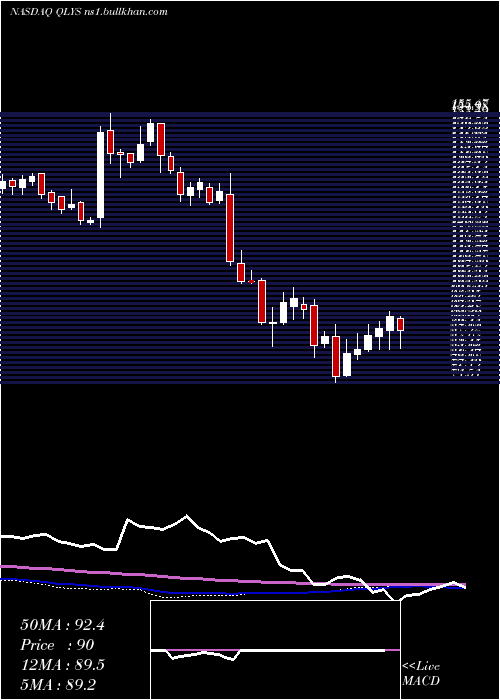The height and width of the screenshot is (700, 500).
Task: Click the 50MA : 92.4 value
Action: (x=62, y=625)
